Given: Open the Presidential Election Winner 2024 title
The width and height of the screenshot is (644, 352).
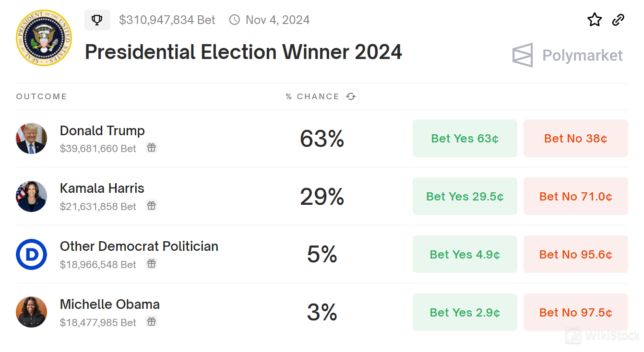Looking at the screenshot, I should pos(243,52).
